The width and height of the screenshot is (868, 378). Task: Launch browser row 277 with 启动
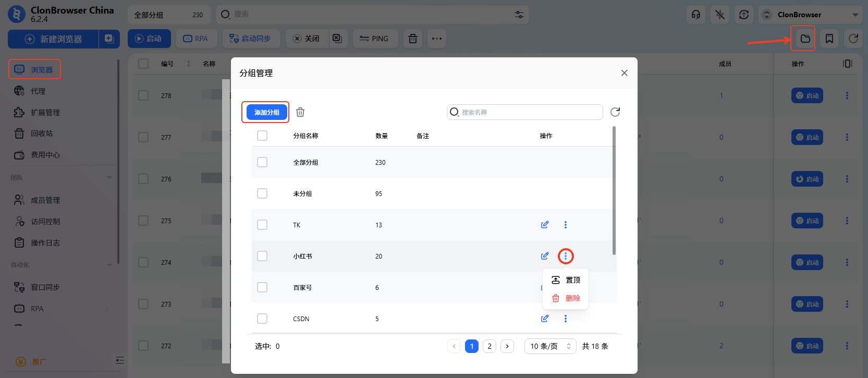[807, 137]
